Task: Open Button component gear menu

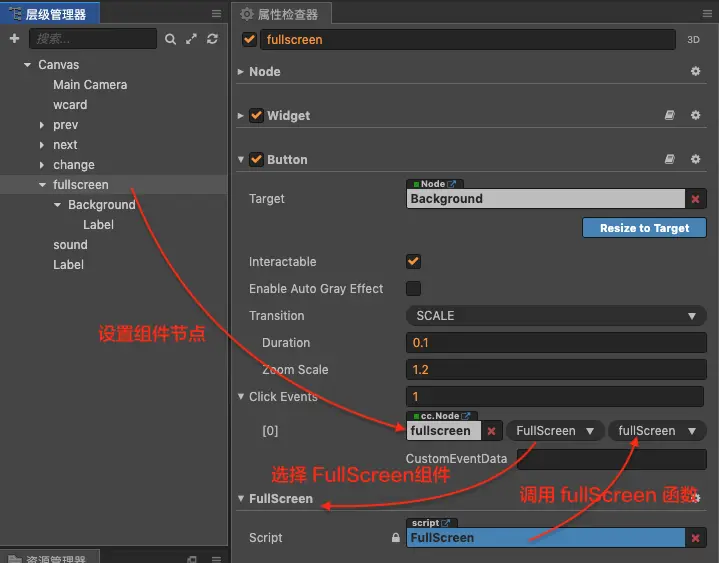Action: pyautogui.click(x=696, y=159)
